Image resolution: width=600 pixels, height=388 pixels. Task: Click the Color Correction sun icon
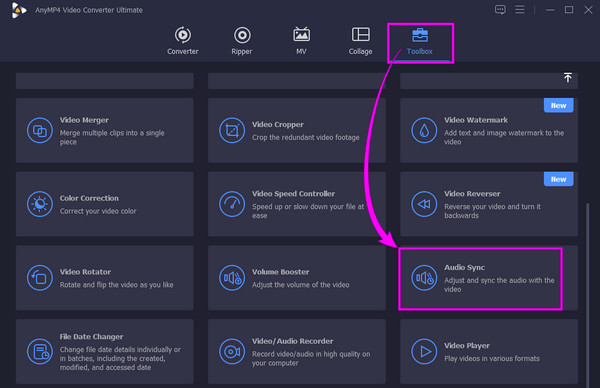click(x=40, y=204)
